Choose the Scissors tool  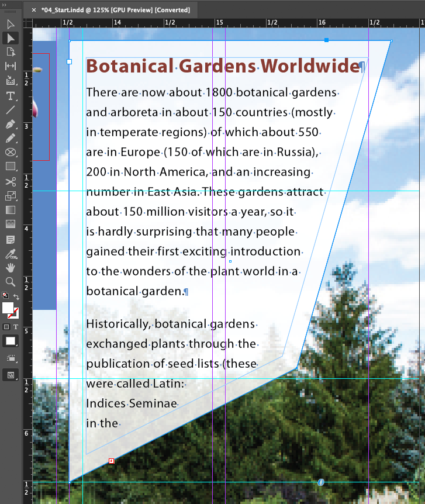click(11, 182)
